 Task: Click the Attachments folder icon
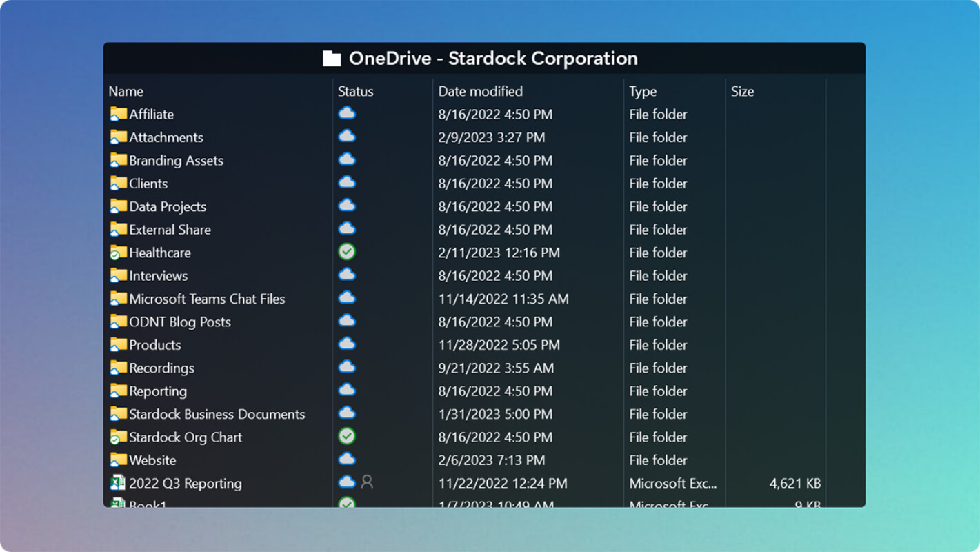(118, 137)
